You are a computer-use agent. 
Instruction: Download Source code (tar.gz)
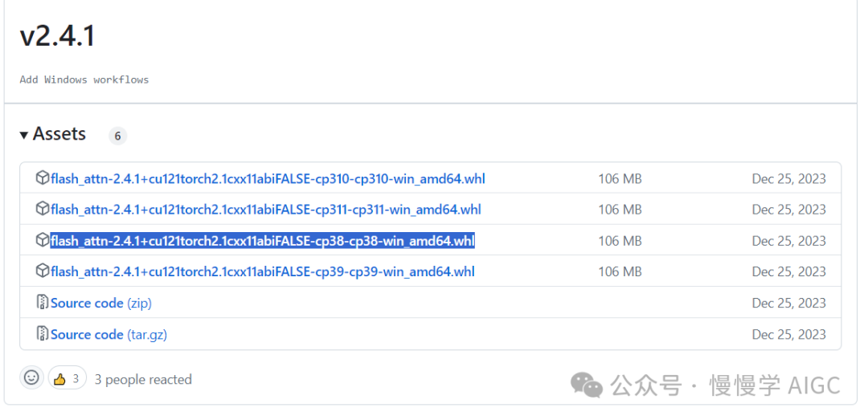108,334
